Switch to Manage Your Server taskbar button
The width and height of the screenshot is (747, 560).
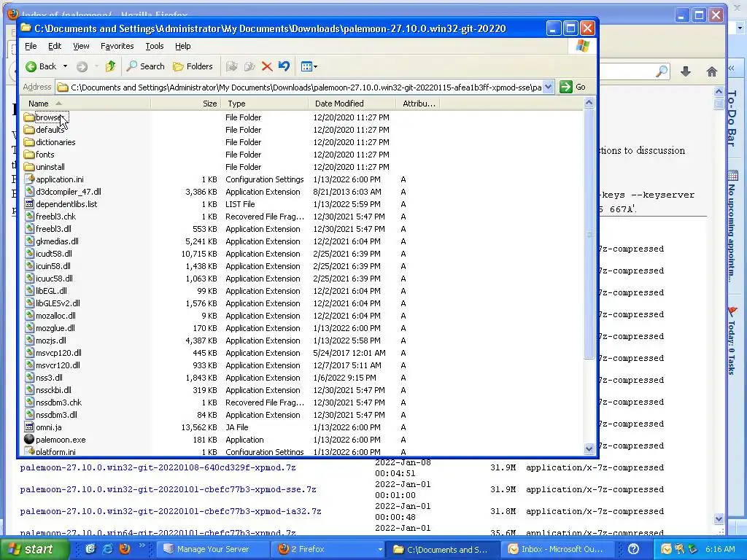tap(212, 549)
